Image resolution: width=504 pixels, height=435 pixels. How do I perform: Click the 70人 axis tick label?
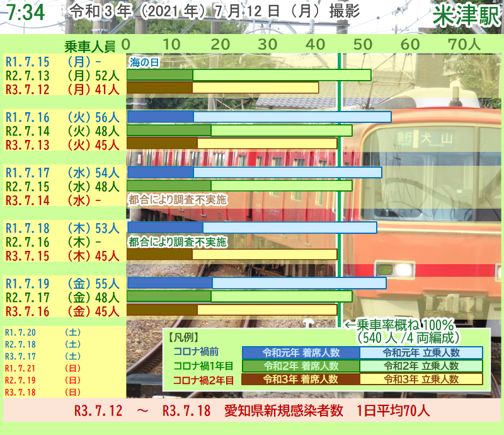tap(464, 44)
